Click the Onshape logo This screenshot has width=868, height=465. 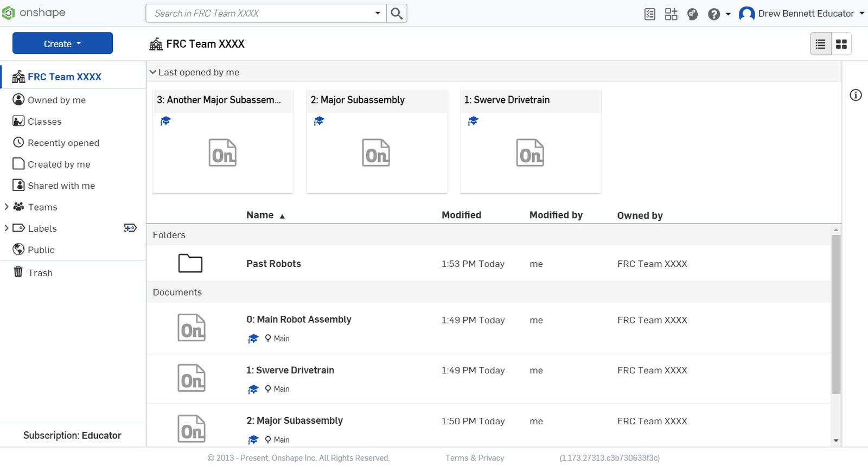click(x=34, y=12)
